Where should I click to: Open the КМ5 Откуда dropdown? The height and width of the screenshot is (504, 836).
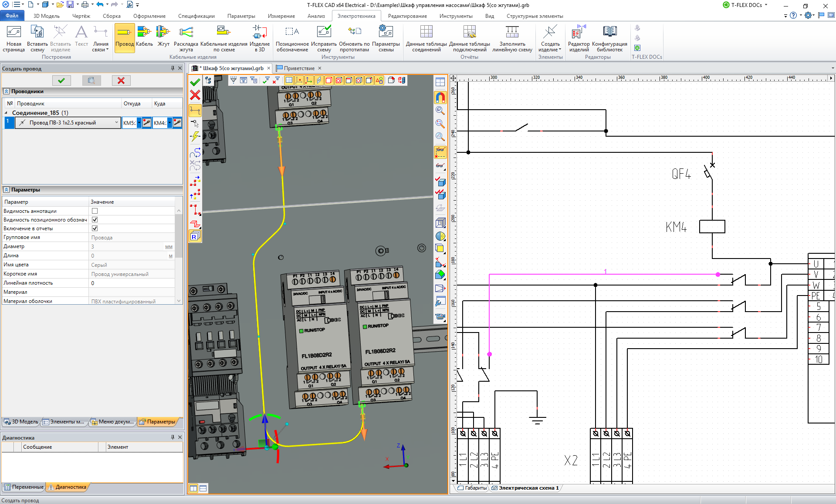[x=139, y=123]
